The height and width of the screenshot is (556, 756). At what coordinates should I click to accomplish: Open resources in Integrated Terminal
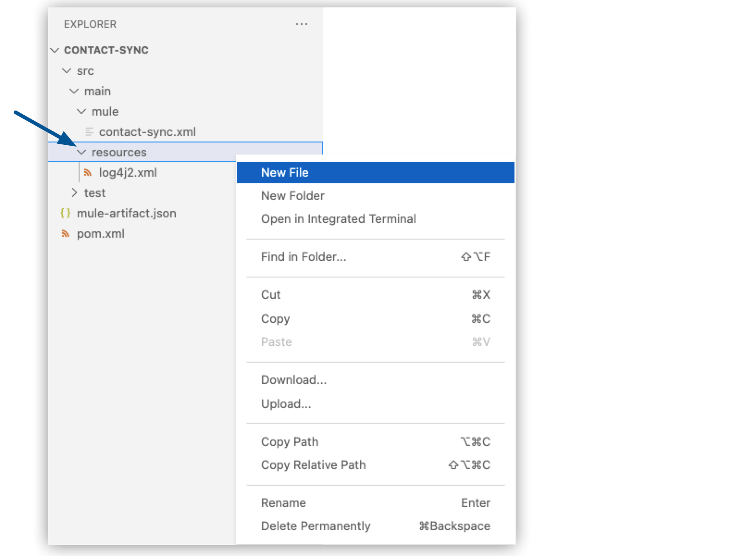(x=339, y=219)
